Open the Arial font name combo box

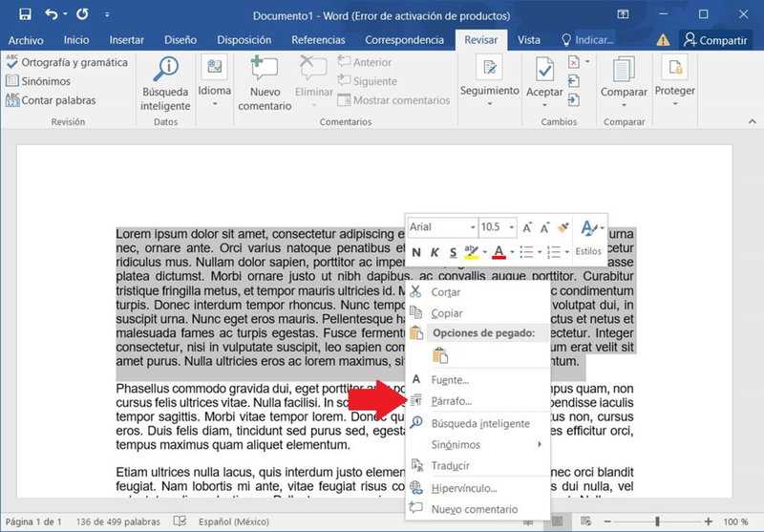click(x=442, y=227)
